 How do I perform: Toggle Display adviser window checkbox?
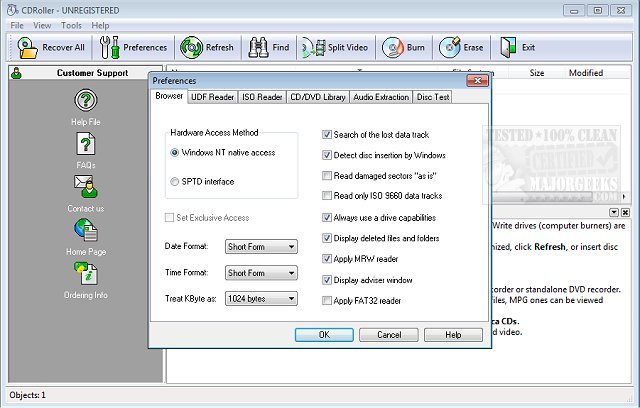[x=327, y=280]
